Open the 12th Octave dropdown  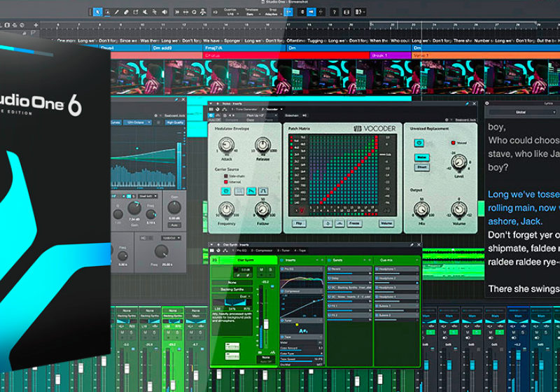tap(138, 122)
